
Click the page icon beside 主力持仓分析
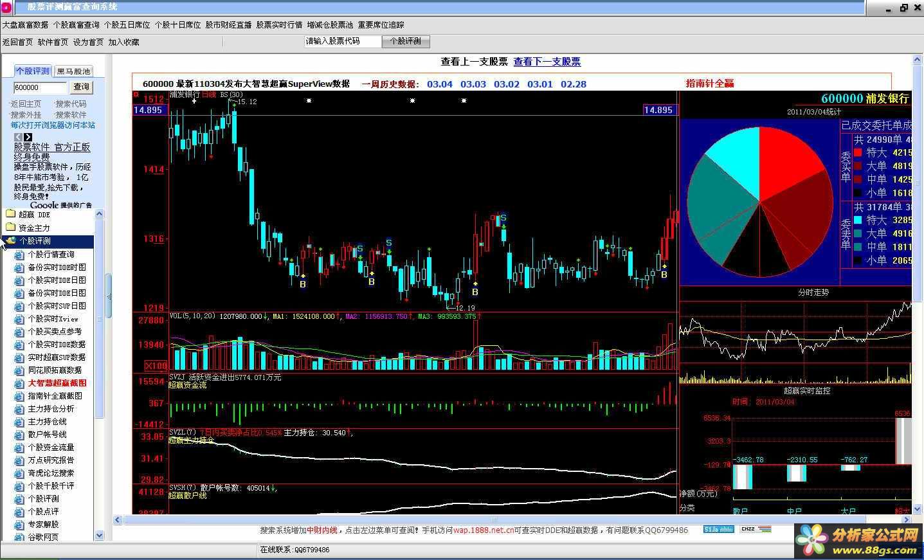pyautogui.click(x=19, y=409)
